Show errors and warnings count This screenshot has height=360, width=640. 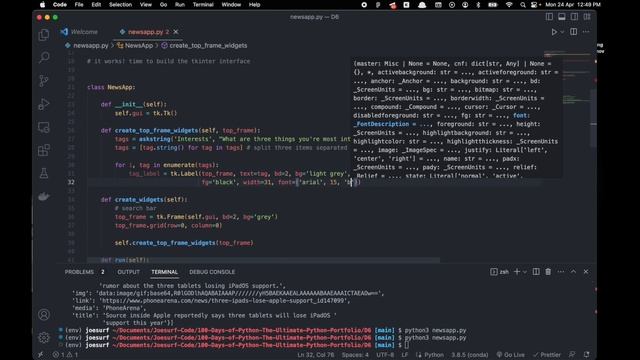65,355
